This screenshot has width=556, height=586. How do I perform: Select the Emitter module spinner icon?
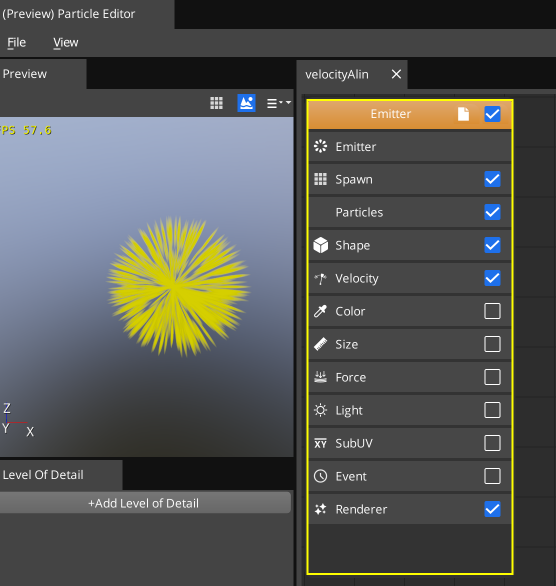tap(321, 146)
